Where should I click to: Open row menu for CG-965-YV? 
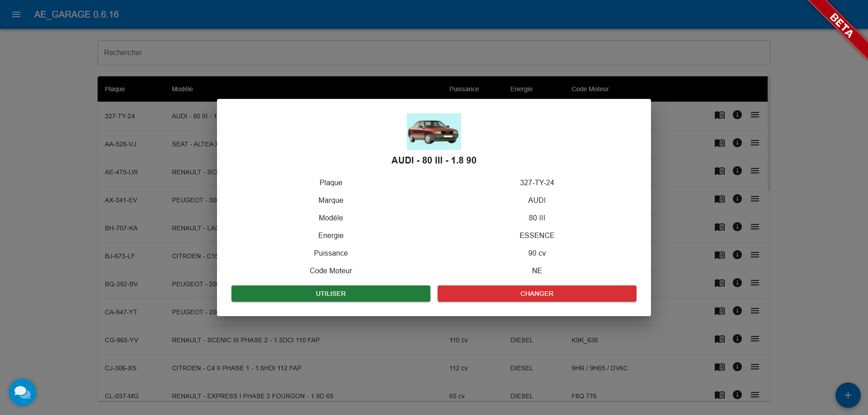point(755,339)
